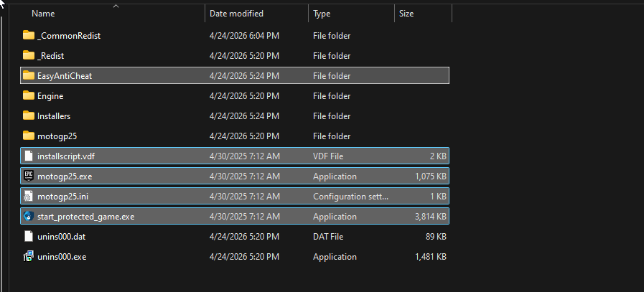Select the EasyAntiCheat folder name
644x292 pixels.
tap(65, 76)
